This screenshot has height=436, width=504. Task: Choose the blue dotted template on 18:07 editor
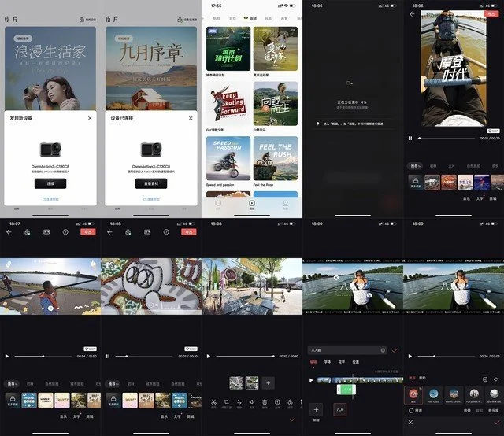[x=29, y=400]
